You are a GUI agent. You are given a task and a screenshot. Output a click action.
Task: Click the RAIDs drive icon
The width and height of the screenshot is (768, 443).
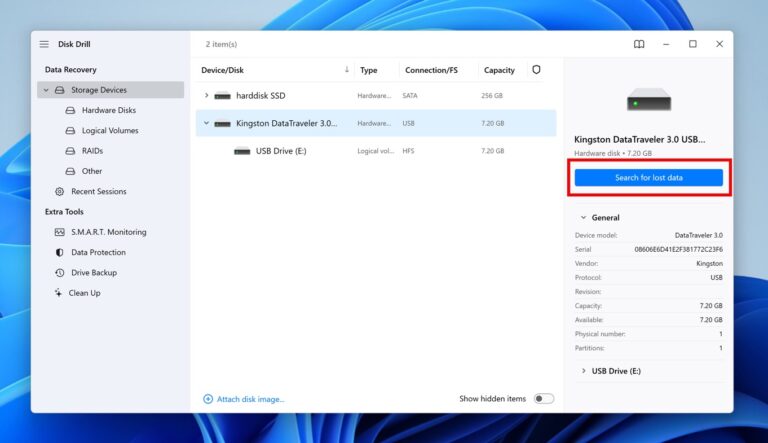point(71,151)
